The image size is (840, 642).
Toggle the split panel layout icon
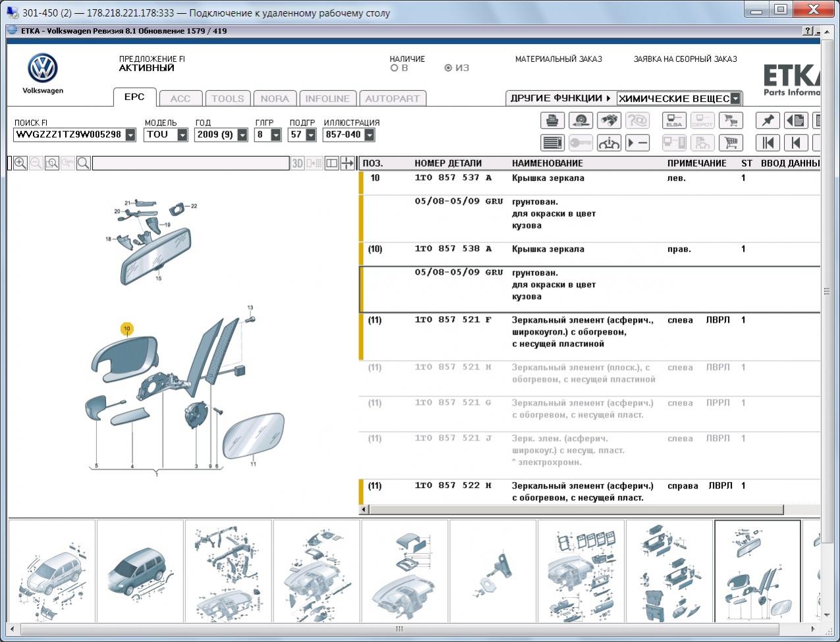point(331,163)
